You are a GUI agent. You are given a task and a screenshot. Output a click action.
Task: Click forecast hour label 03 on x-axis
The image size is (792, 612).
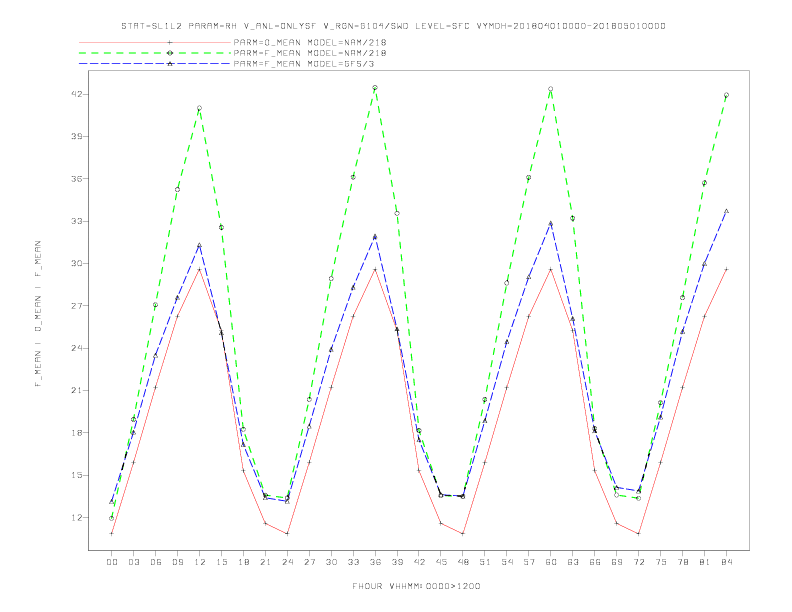tap(133, 562)
